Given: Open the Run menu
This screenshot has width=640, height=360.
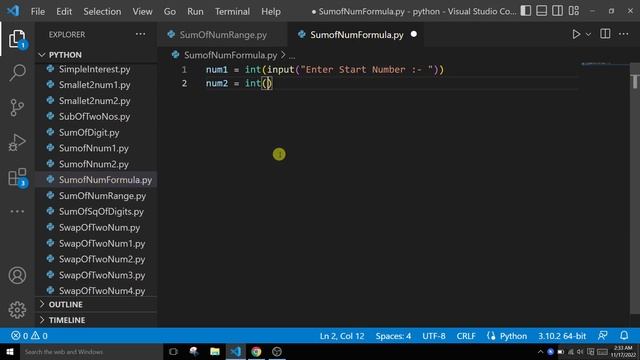Looking at the screenshot, I should pos(195,11).
